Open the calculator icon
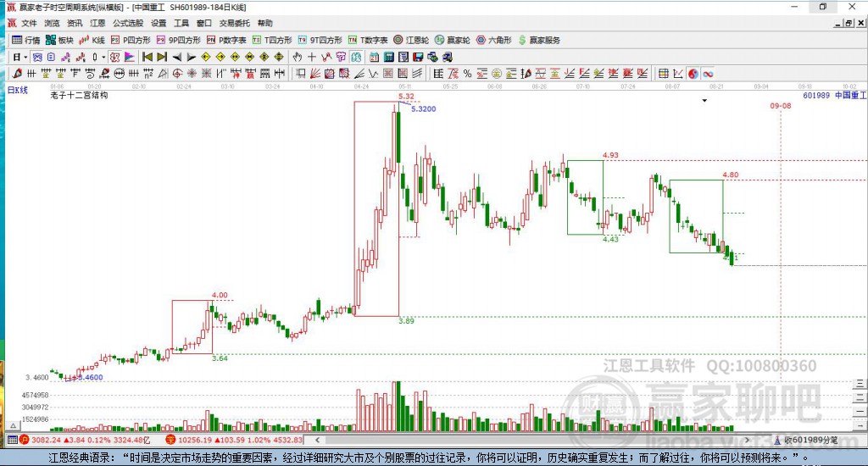This screenshot has height=466, width=868. (x=388, y=57)
